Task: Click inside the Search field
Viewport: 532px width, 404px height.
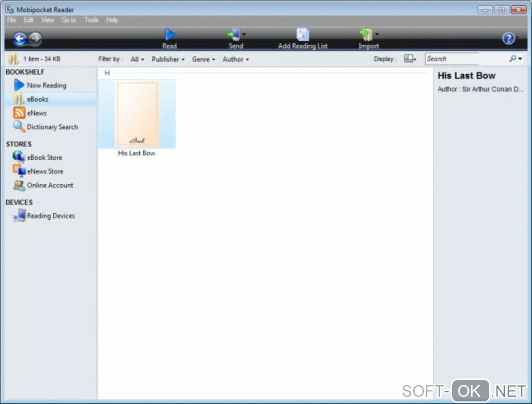Action: [x=466, y=59]
